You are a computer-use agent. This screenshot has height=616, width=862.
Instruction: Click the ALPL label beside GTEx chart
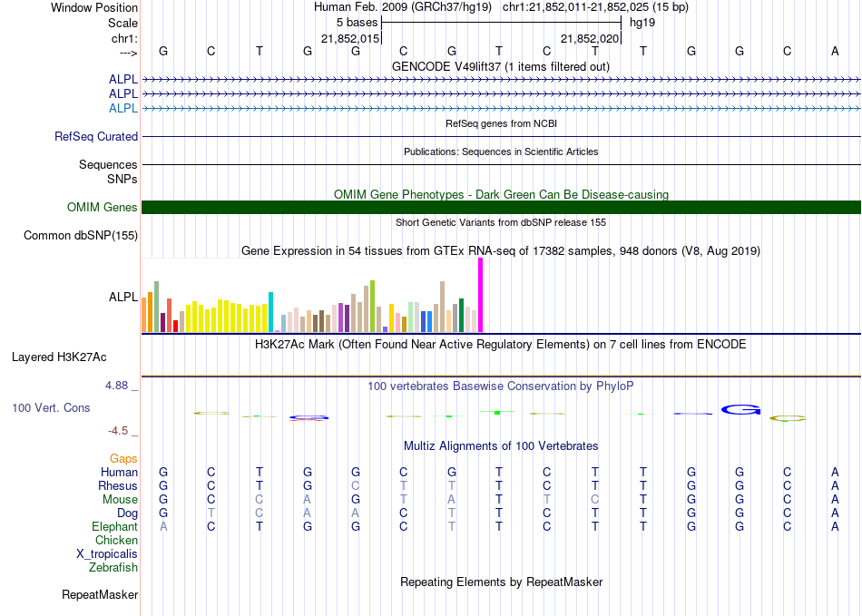[x=123, y=297]
